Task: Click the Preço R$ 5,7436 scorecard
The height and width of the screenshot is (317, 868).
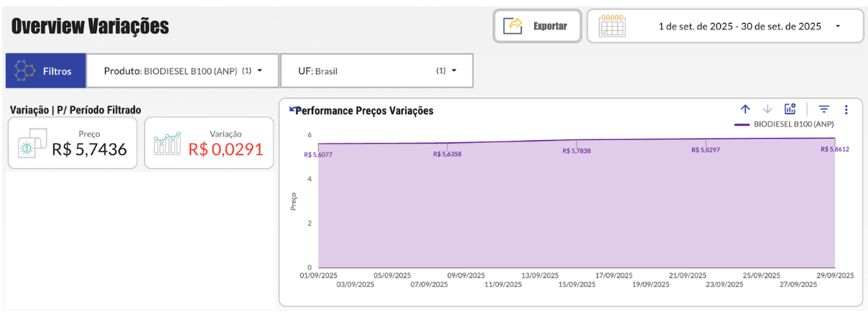Action: 73,143
